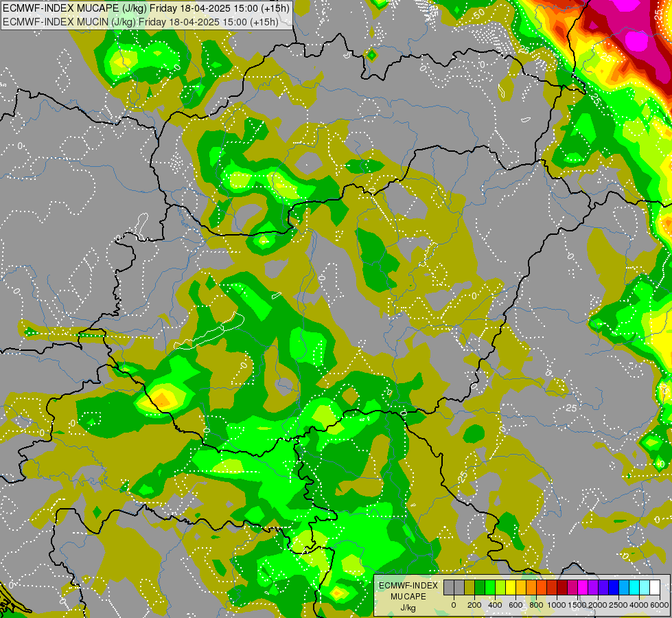Viewport: 672px width, 618px height.
Task: Select the dark red legend swatch
Action: [562, 588]
